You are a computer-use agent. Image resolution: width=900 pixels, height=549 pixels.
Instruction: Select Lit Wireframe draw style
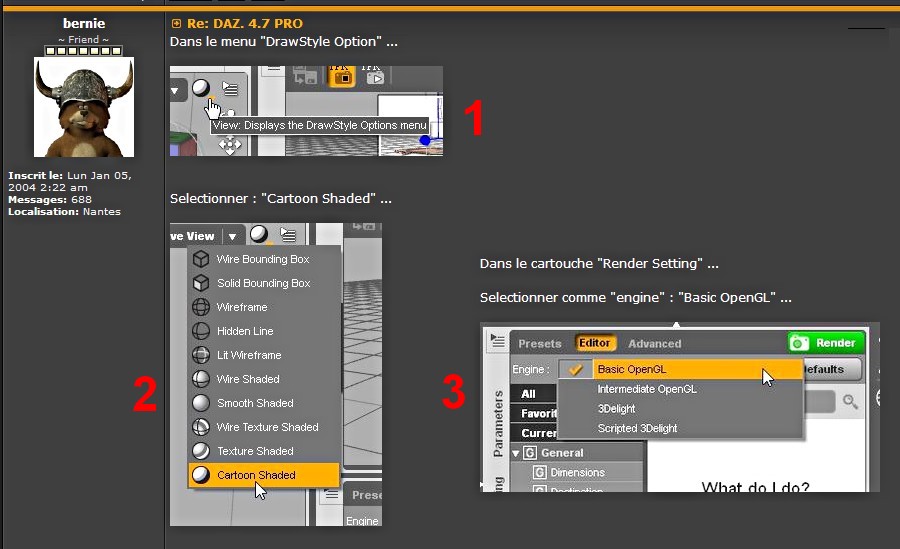(x=265, y=355)
